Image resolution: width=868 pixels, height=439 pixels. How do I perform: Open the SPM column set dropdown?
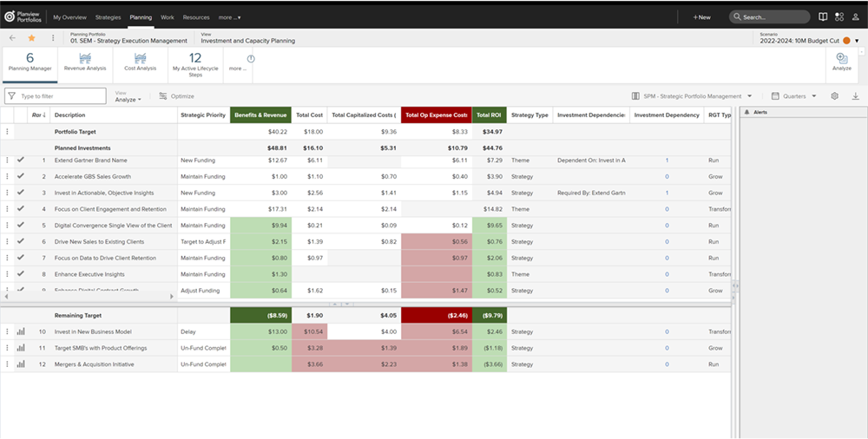click(692, 96)
